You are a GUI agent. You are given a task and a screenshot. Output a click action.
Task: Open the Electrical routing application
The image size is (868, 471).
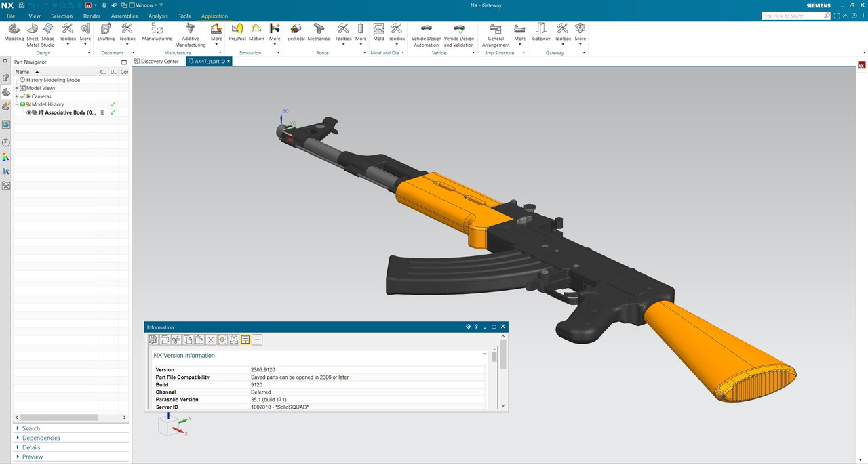[x=296, y=32]
